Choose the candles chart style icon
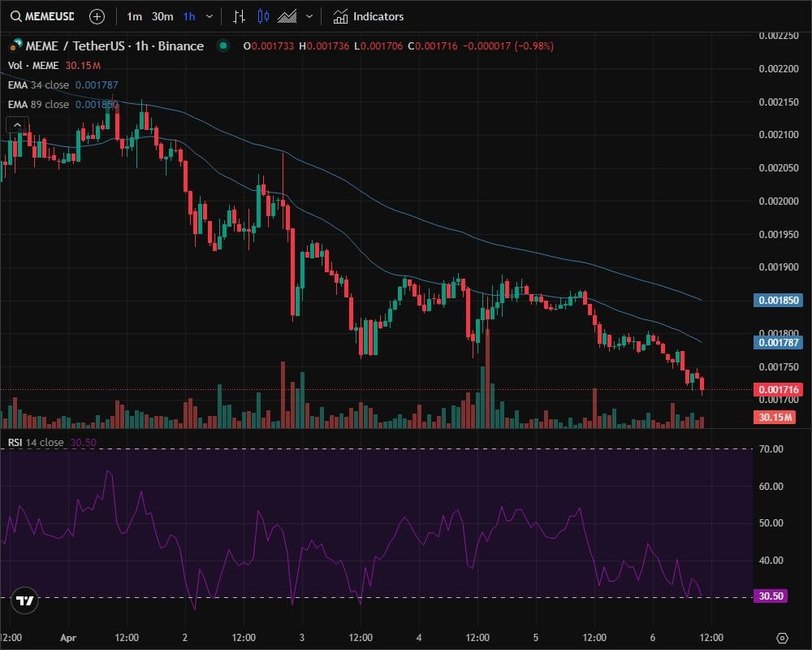812x650 pixels. click(263, 16)
